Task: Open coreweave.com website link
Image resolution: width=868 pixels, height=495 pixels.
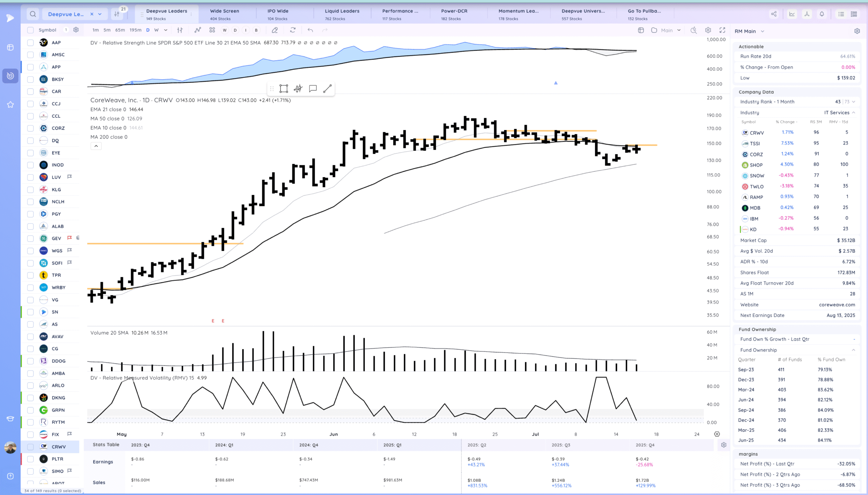Action: coord(837,305)
